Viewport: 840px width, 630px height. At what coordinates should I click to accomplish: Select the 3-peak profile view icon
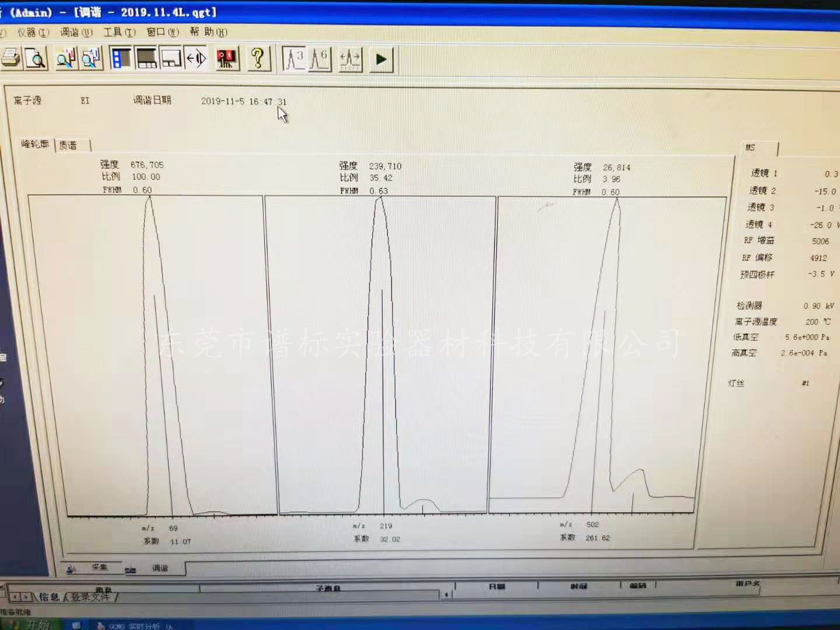[294, 59]
